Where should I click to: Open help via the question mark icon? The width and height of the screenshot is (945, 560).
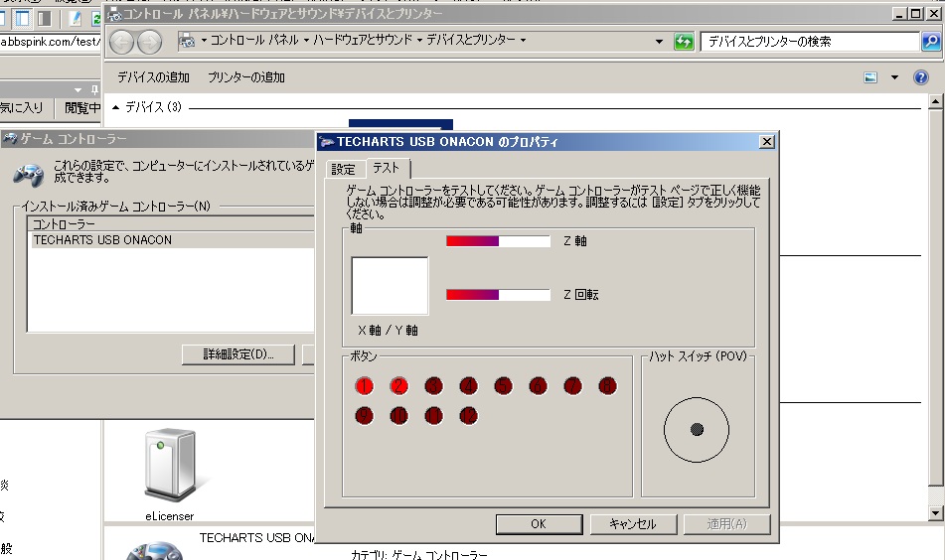click(918, 77)
